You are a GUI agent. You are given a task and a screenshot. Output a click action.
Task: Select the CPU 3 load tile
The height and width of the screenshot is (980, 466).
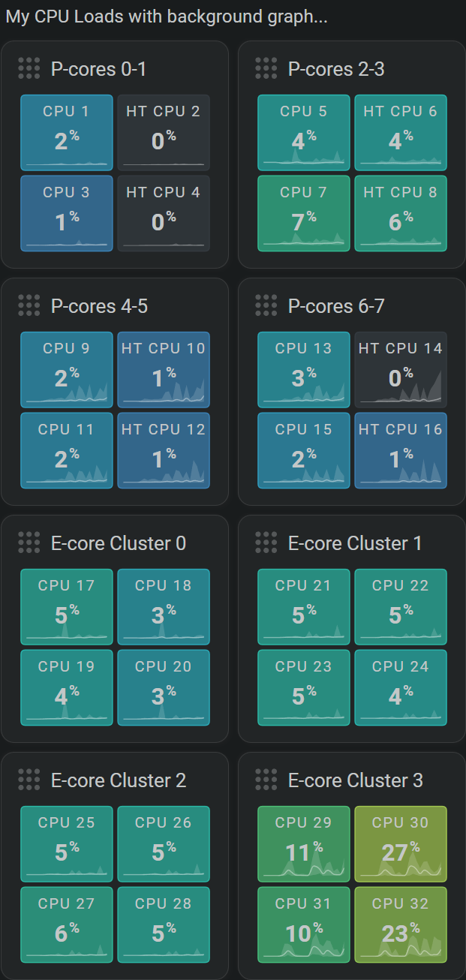click(x=67, y=213)
